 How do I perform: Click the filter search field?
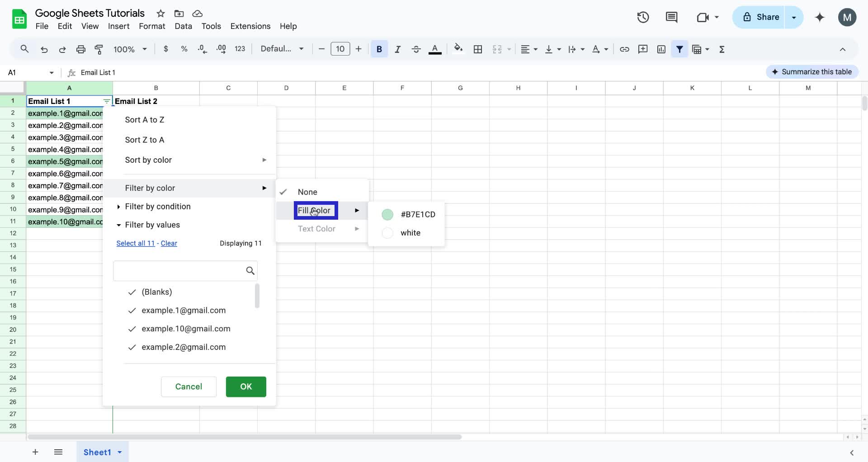pyautogui.click(x=181, y=270)
